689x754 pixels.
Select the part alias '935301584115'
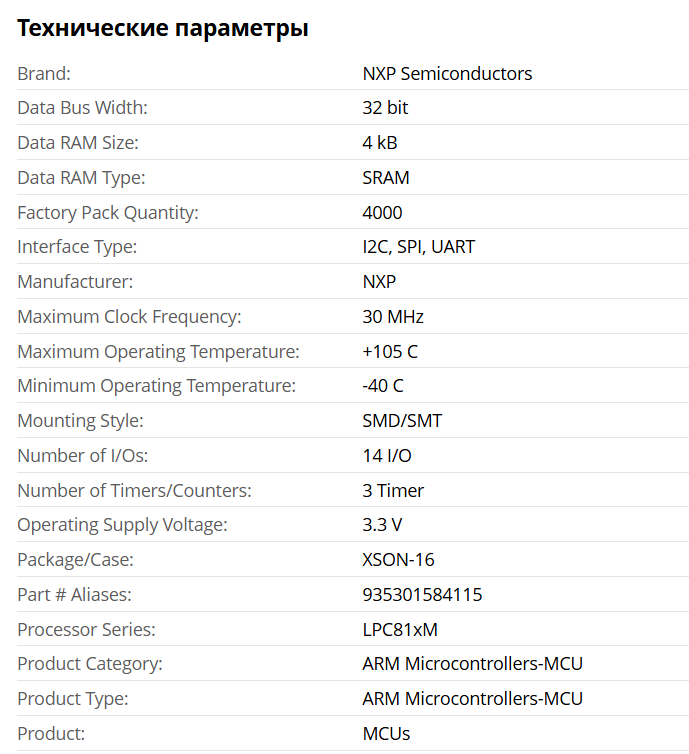click(422, 595)
